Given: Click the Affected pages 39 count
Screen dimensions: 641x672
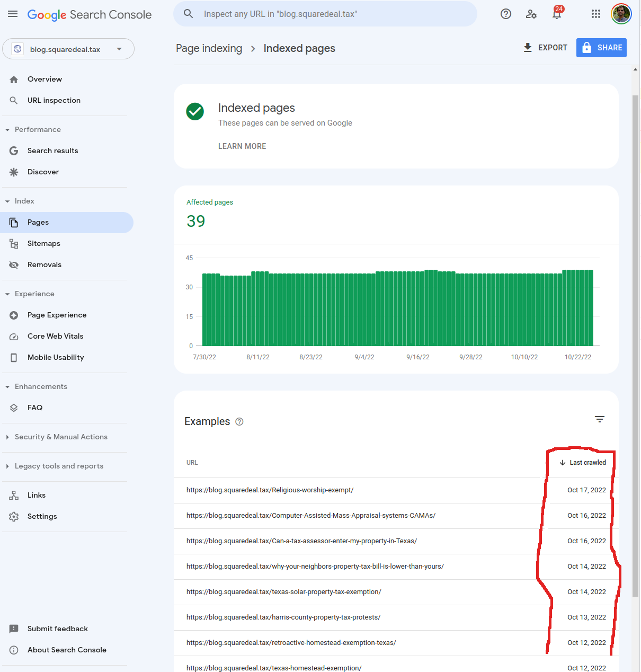Looking at the screenshot, I should (196, 221).
